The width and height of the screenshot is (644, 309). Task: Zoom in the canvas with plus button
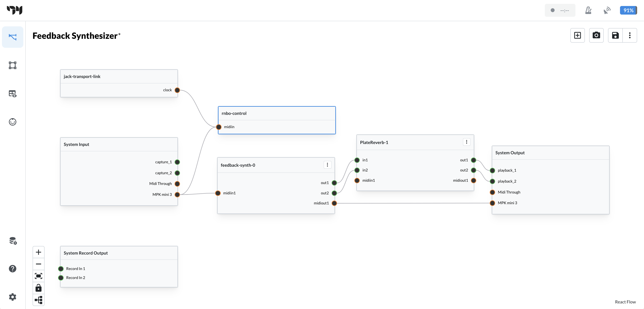click(39, 252)
